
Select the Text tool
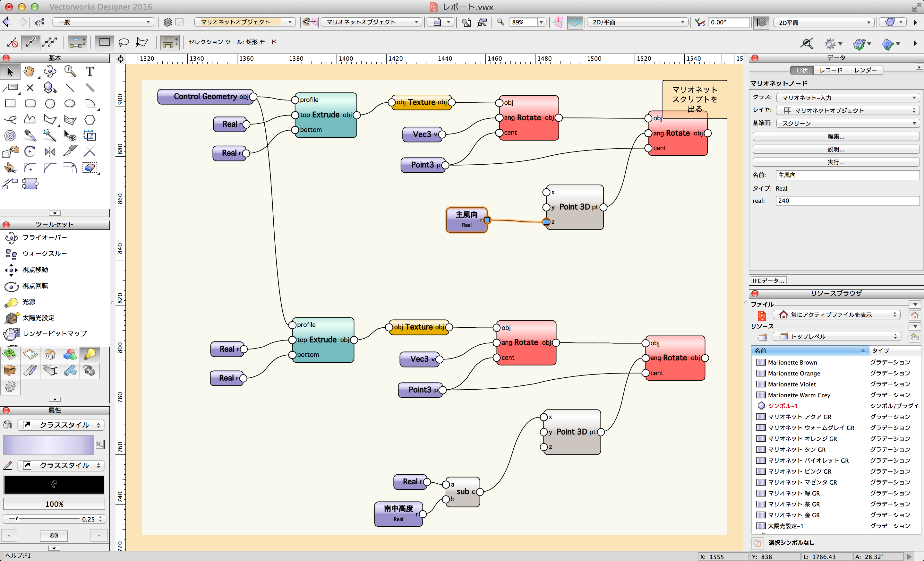[90, 71]
